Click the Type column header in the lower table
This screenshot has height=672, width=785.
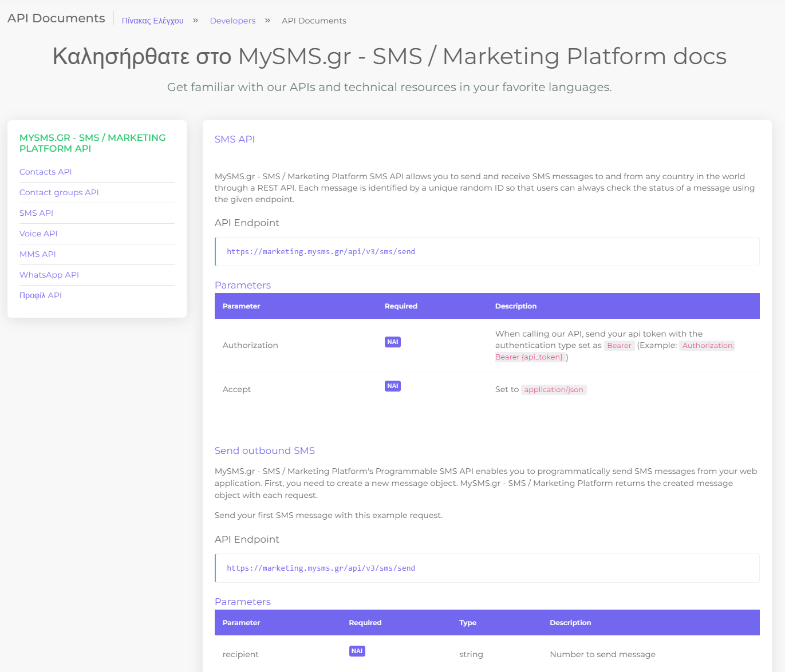[x=468, y=623]
